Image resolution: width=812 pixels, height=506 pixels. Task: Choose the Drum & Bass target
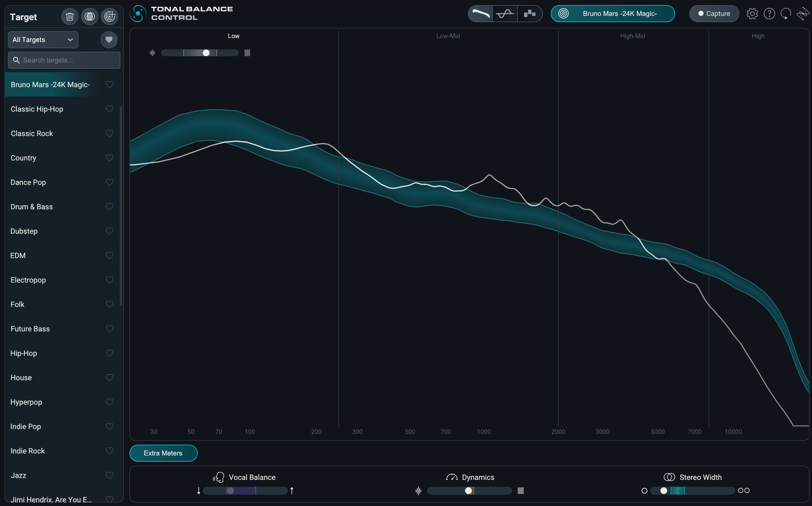pyautogui.click(x=32, y=207)
